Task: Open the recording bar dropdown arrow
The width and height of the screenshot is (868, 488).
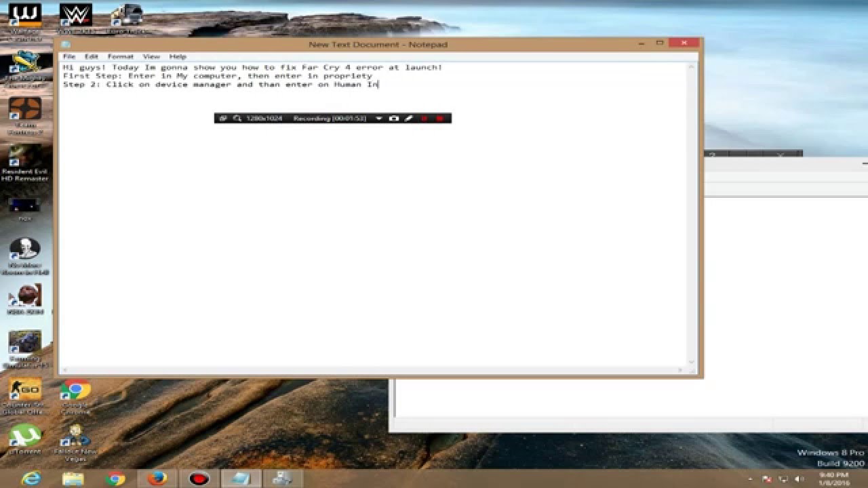Action: coord(378,119)
